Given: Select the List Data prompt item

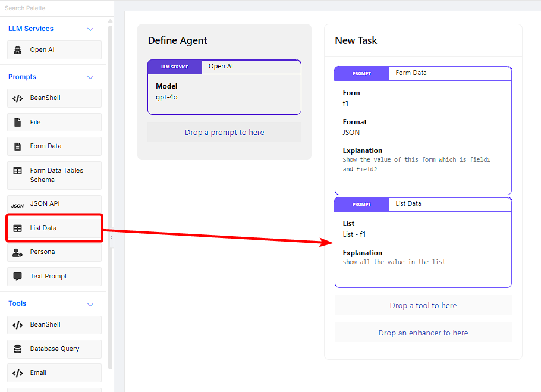Looking at the screenshot, I should pos(54,228).
